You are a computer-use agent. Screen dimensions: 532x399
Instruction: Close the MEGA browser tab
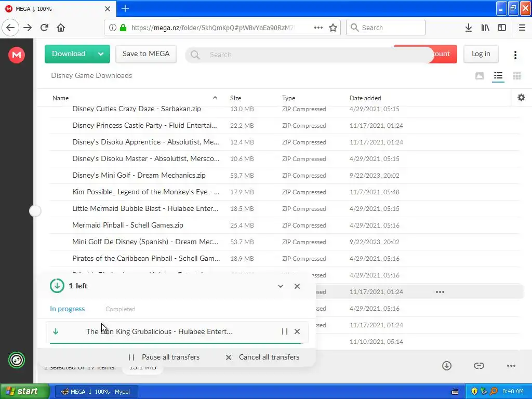(108, 9)
